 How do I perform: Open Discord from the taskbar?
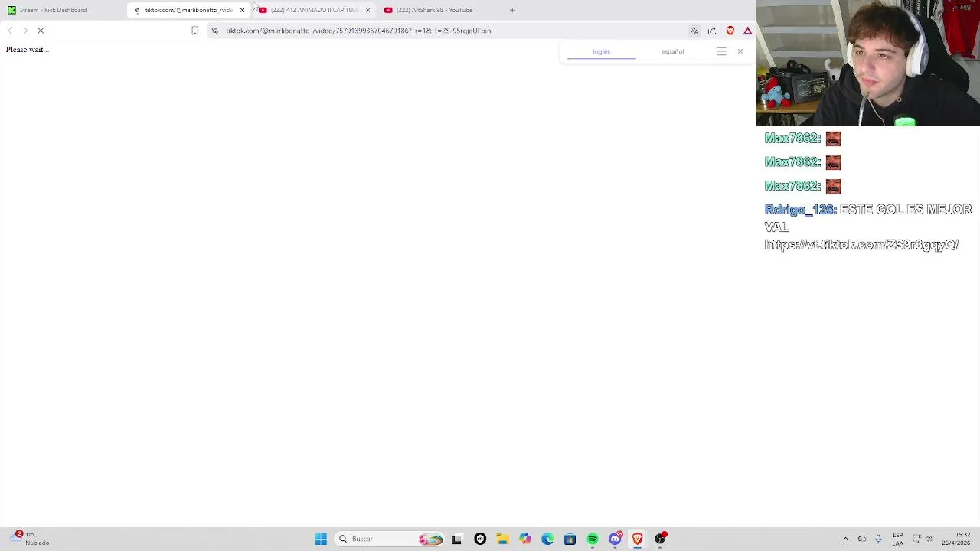pos(615,539)
